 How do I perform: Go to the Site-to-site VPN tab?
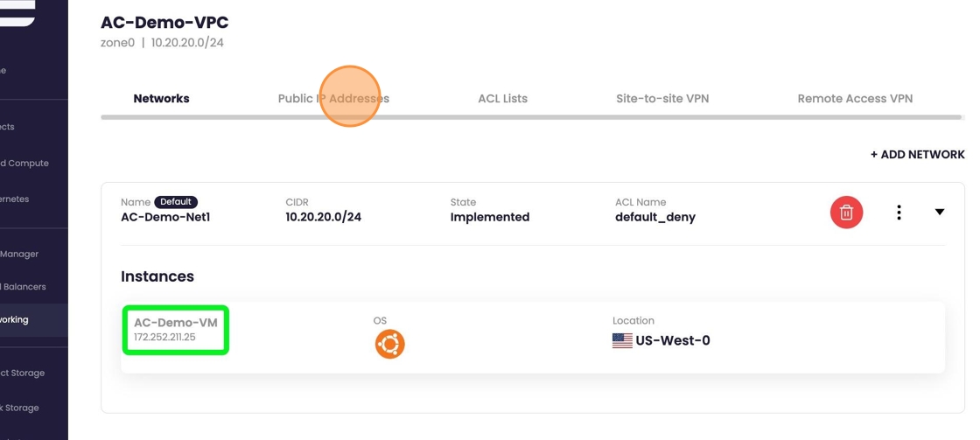[x=662, y=99]
